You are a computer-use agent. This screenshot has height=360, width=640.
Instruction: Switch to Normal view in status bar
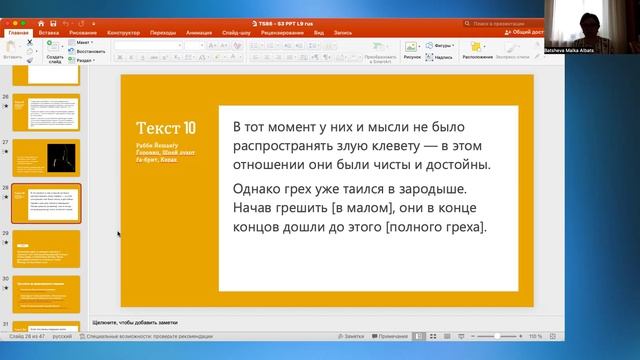[418, 336]
